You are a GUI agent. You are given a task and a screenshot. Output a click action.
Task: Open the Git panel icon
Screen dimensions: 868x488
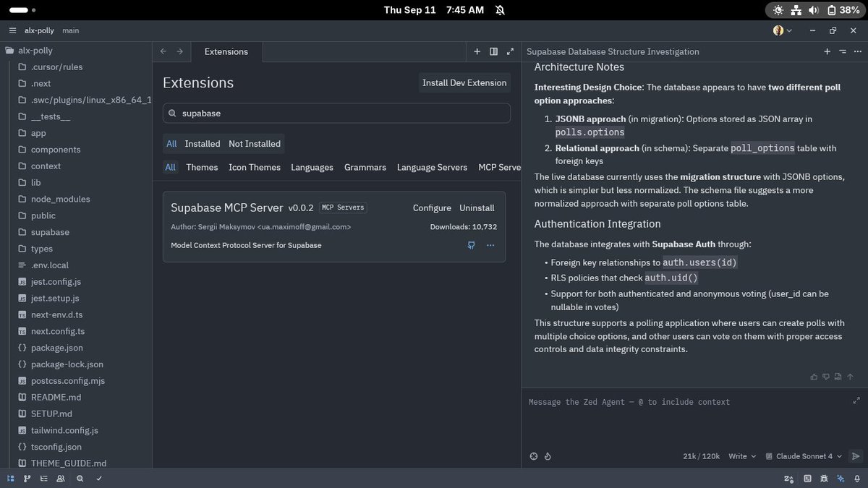click(27, 479)
